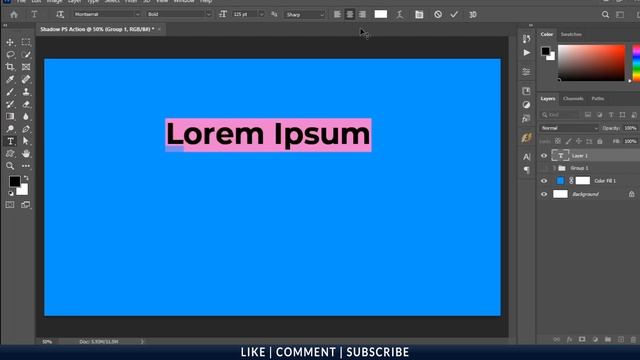The image size is (640, 360).
Task: Open the status bar arrow menu
Action: 142,342
